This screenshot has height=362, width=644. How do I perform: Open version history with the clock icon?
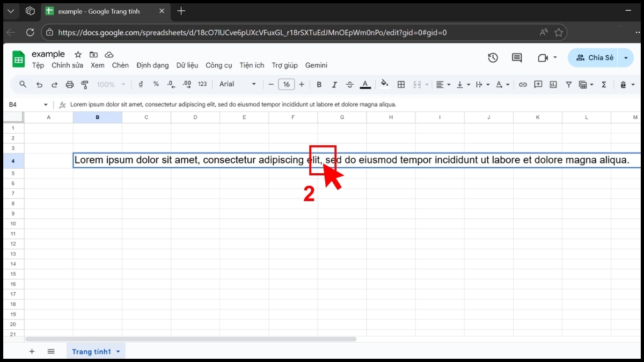pyautogui.click(x=493, y=57)
